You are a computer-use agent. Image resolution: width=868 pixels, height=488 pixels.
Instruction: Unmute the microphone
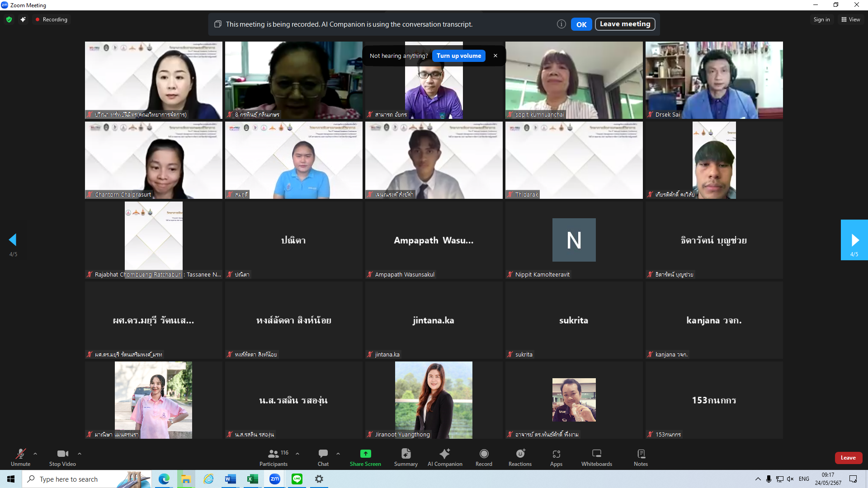point(20,454)
